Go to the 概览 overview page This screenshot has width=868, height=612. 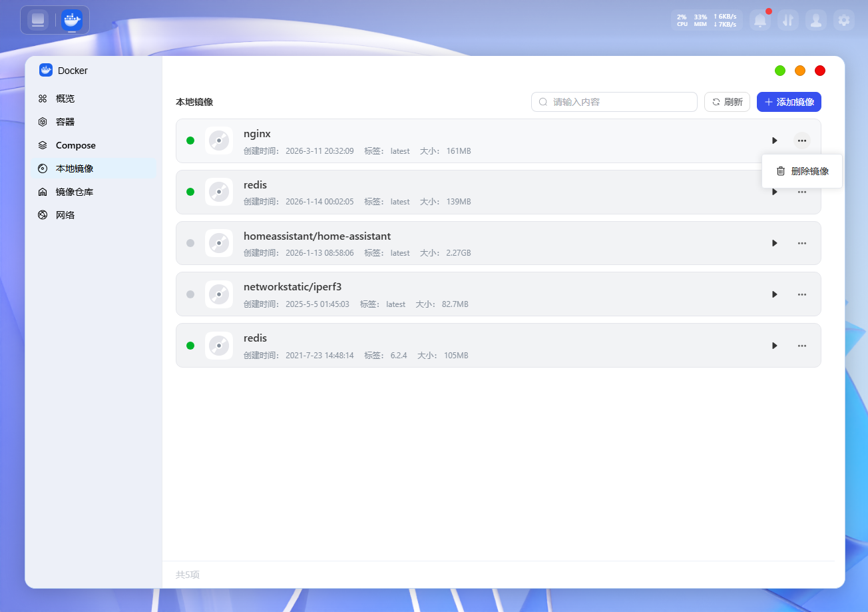click(x=95, y=99)
